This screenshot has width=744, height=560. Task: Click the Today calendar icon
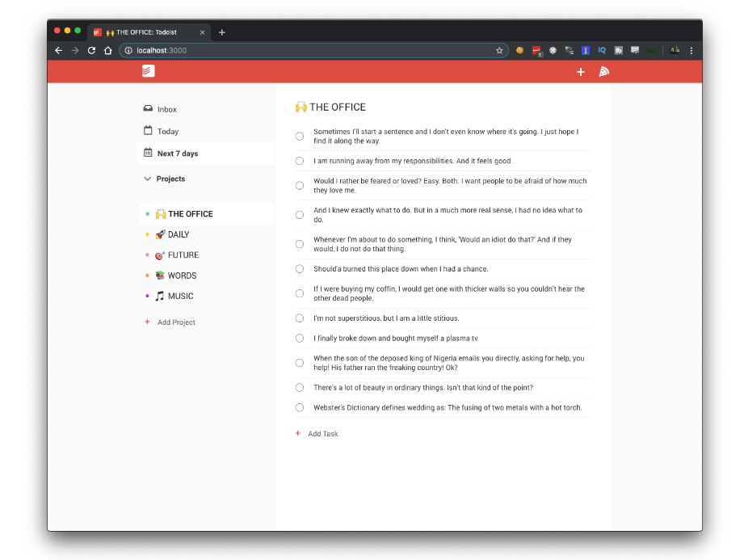coord(148,131)
